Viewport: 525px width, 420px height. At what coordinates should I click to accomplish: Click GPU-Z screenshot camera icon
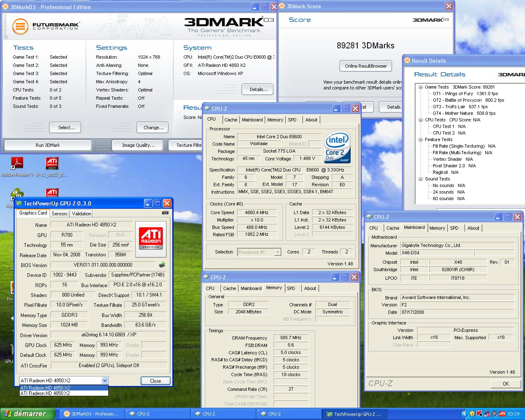point(165,213)
